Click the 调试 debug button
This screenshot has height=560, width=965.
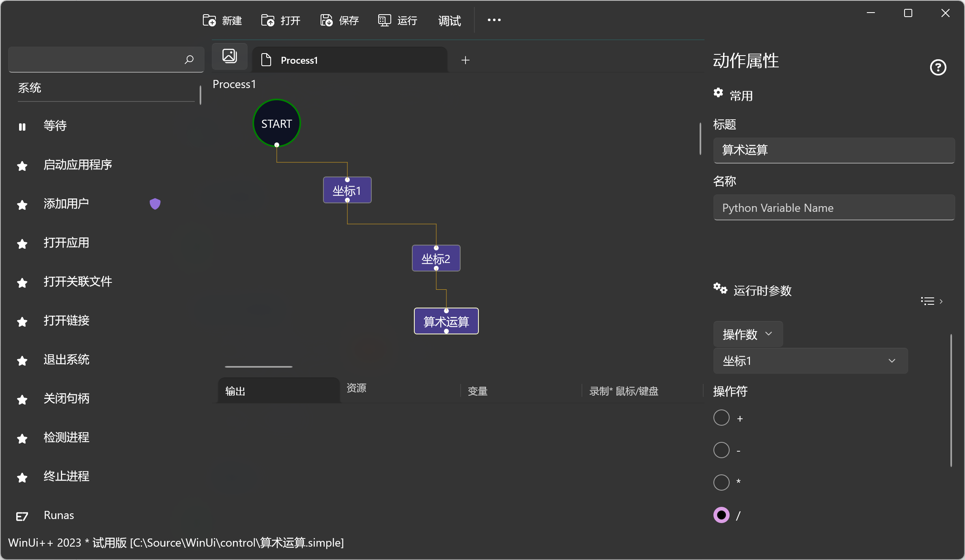tap(450, 21)
